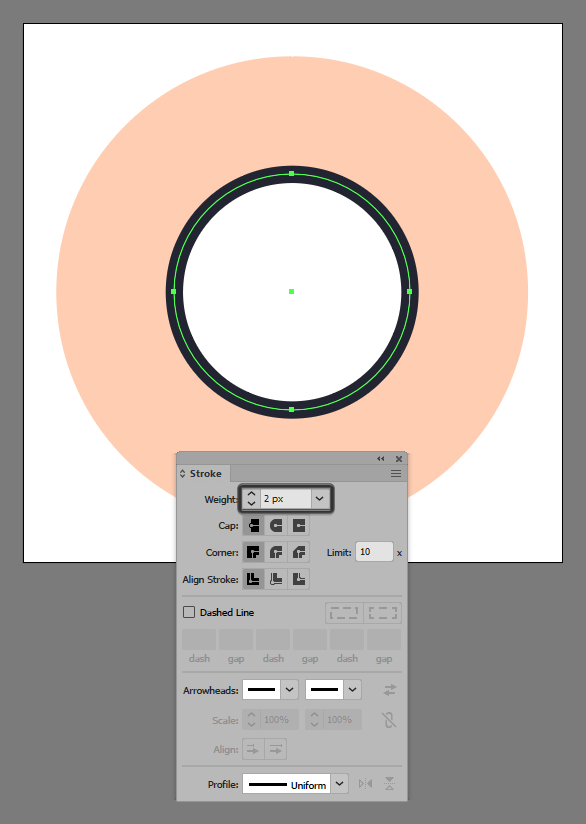Preserve exact dash and gap lengths
The width and height of the screenshot is (586, 824).
click(344, 613)
